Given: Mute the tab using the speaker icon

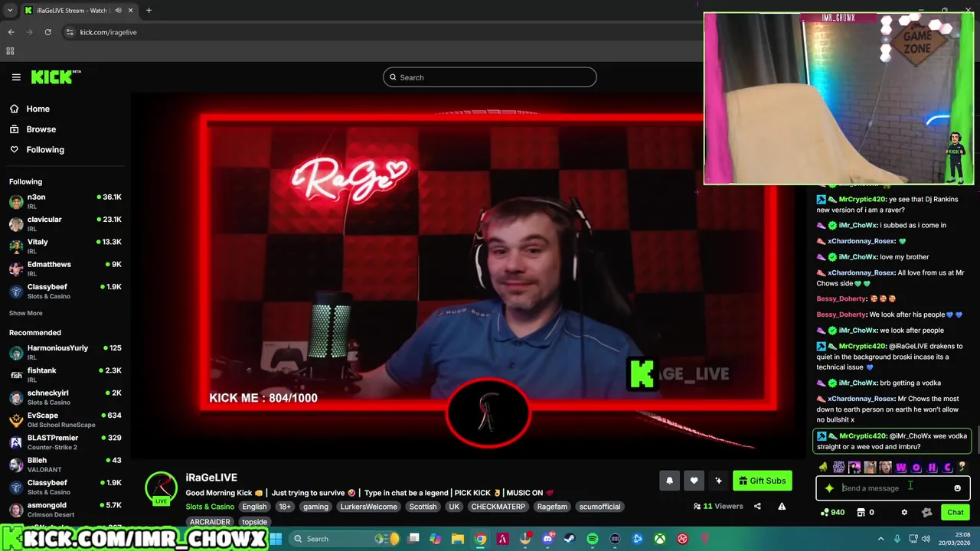Looking at the screenshot, I should (118, 11).
